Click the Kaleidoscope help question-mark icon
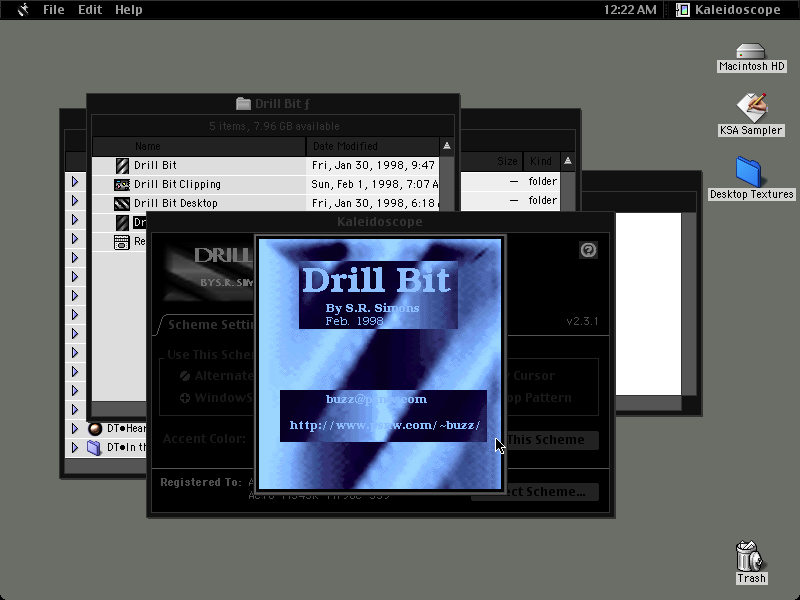Image resolution: width=800 pixels, height=600 pixels. (588, 250)
